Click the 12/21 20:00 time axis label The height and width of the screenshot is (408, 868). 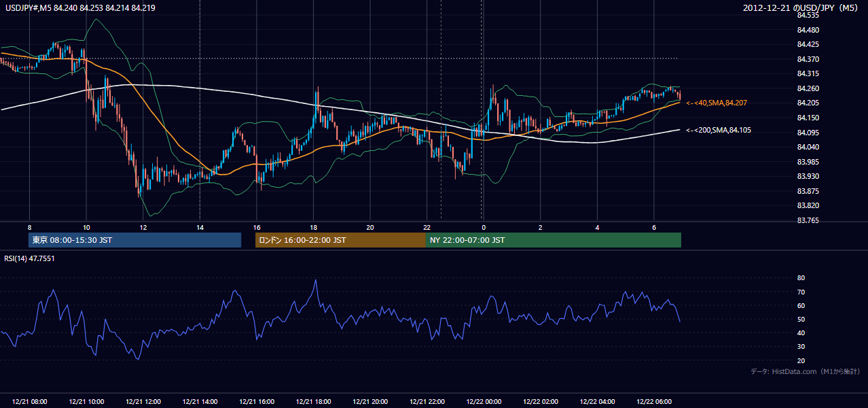click(x=370, y=402)
